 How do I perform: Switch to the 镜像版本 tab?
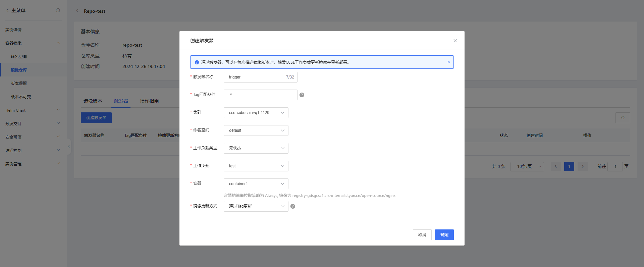click(x=93, y=101)
